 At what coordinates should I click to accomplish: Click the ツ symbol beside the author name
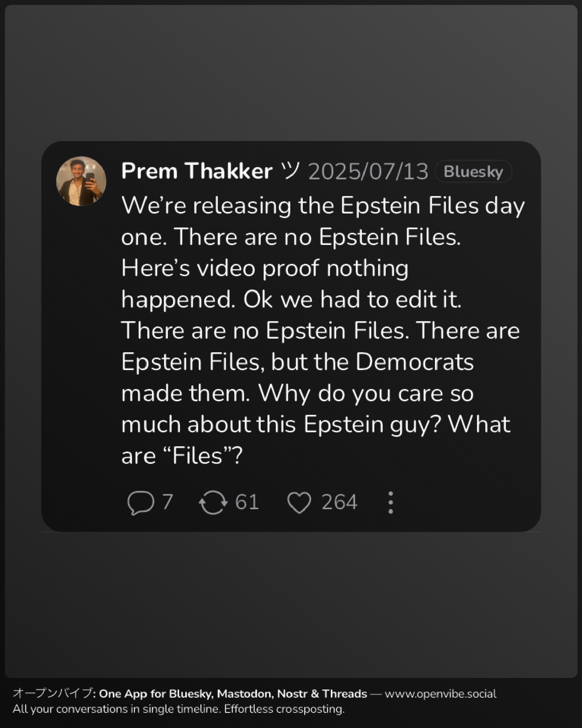coord(291,171)
